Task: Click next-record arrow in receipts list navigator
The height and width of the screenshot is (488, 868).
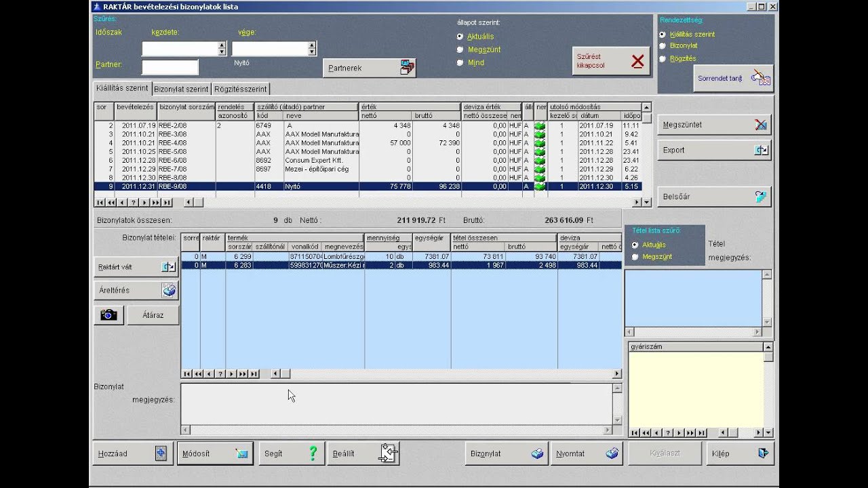Action: [144, 203]
